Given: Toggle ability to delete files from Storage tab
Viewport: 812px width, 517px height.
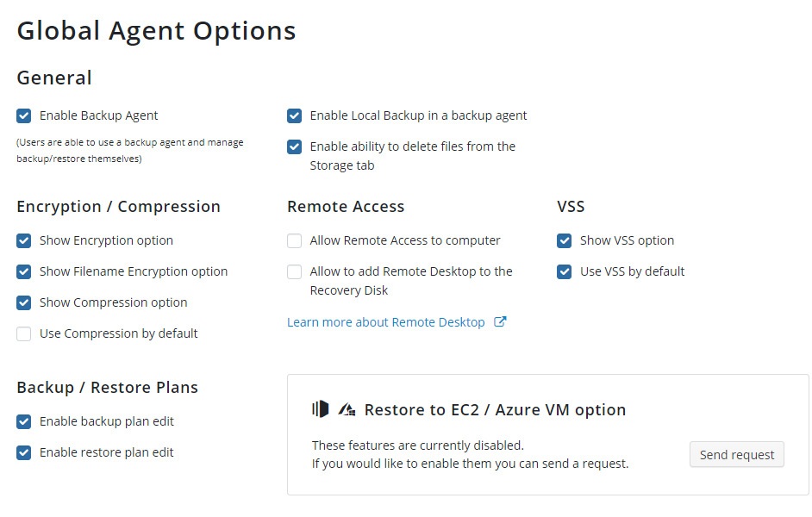Looking at the screenshot, I should (x=294, y=146).
